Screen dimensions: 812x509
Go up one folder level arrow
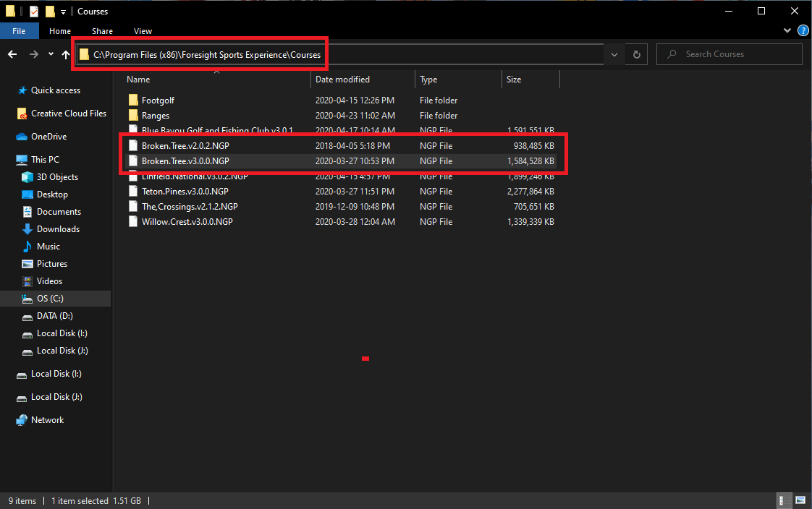click(x=66, y=54)
